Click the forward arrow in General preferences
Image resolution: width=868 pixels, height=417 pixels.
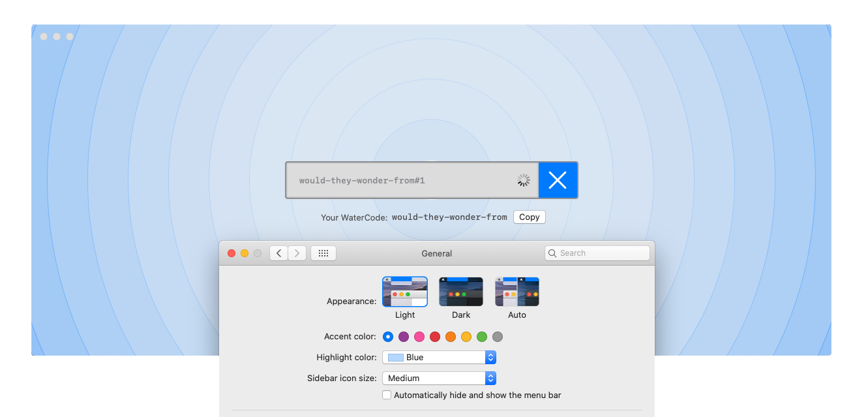pyautogui.click(x=297, y=253)
